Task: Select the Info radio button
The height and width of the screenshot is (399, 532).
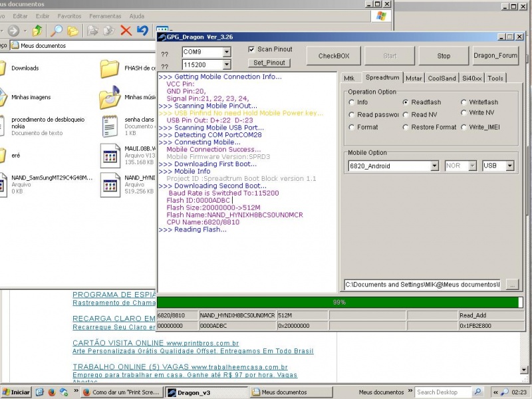Action: pyautogui.click(x=352, y=102)
